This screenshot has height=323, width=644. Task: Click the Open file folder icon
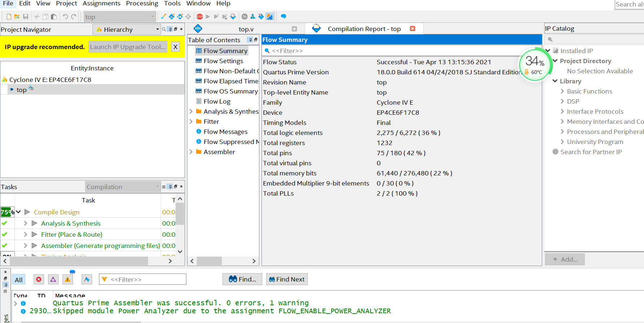(x=17, y=17)
